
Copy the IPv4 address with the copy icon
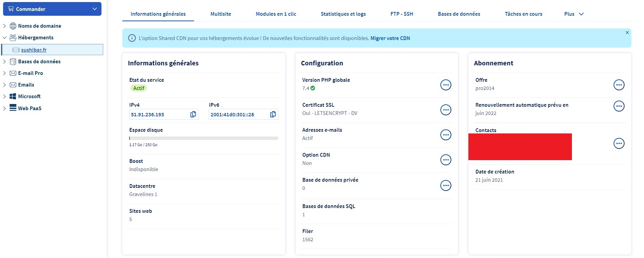click(193, 114)
